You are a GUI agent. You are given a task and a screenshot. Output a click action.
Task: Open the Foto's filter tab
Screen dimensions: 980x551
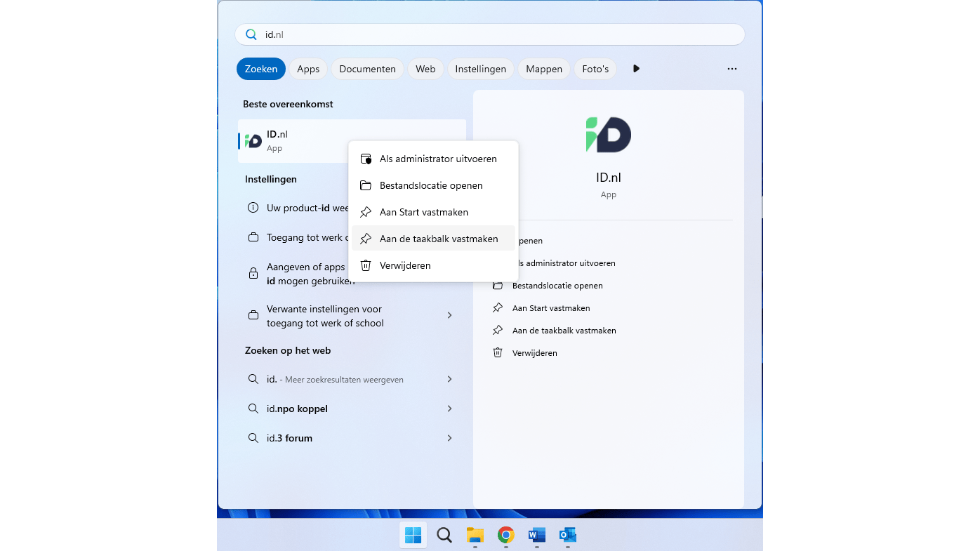pos(595,69)
